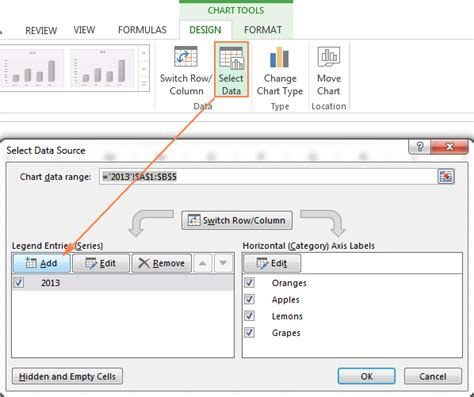Select the first chart style thumbnail

[x=32, y=68]
